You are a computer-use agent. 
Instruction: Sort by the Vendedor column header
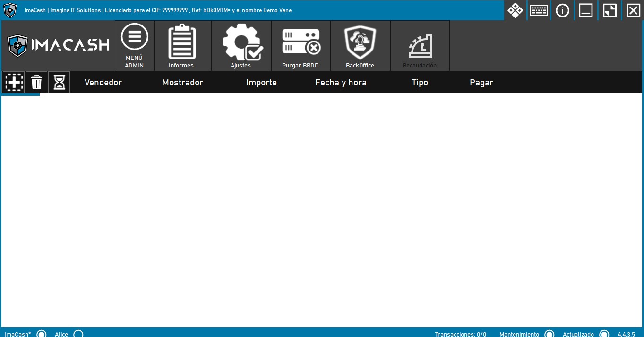click(x=103, y=83)
